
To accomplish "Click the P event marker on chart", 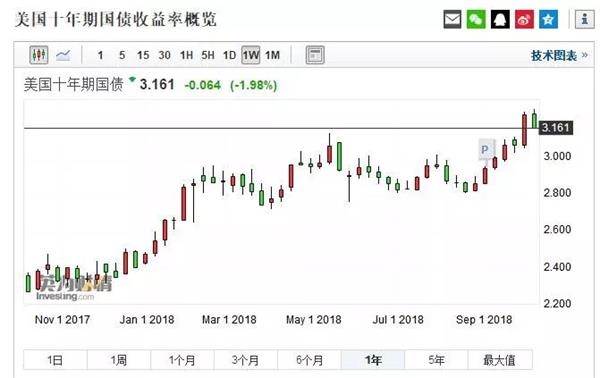I will tap(486, 150).
